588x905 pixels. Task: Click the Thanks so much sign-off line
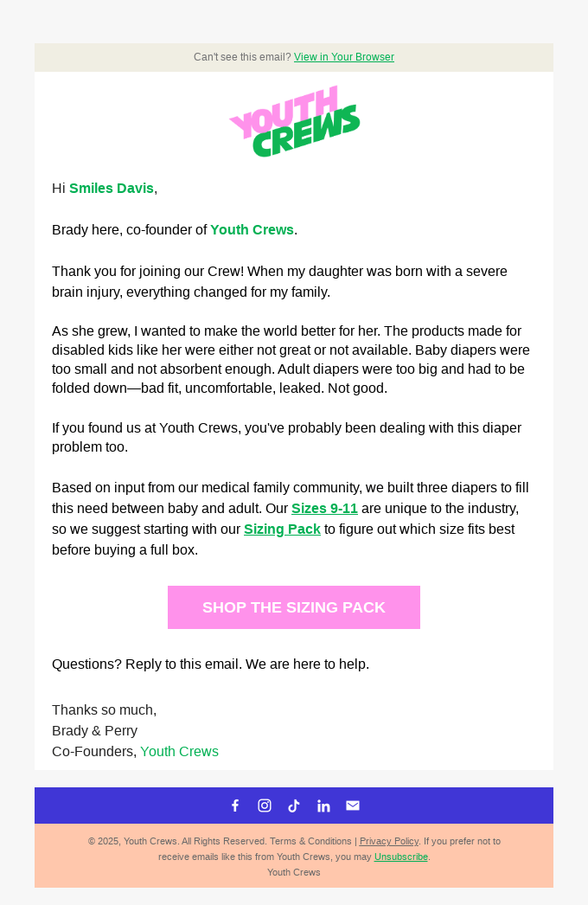point(104,709)
